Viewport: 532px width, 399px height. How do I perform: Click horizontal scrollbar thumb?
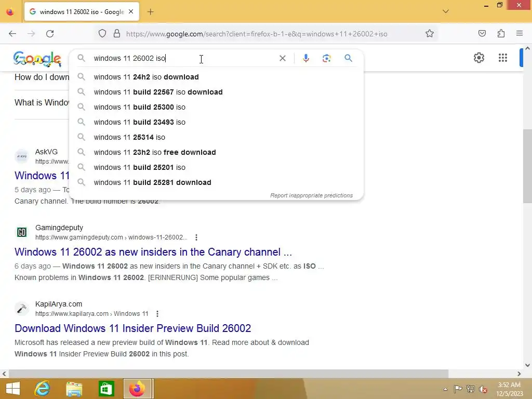pyautogui.click(x=229, y=374)
